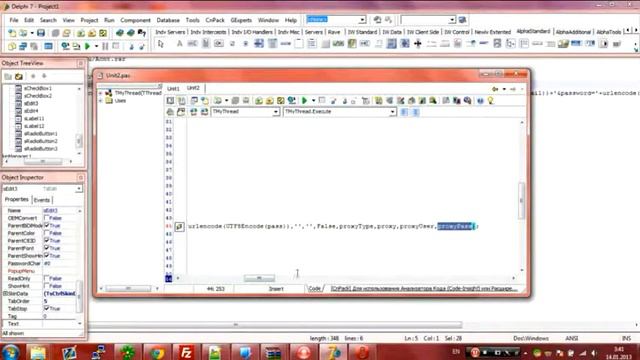Viewport: 640px width, 360px height.
Task: Open the CnPack menu
Action: pyautogui.click(x=215, y=20)
